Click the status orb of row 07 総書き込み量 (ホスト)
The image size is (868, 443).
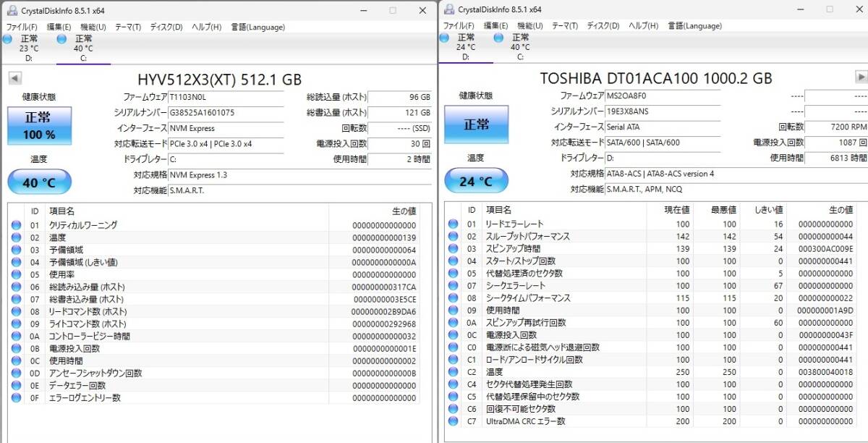click(x=16, y=299)
